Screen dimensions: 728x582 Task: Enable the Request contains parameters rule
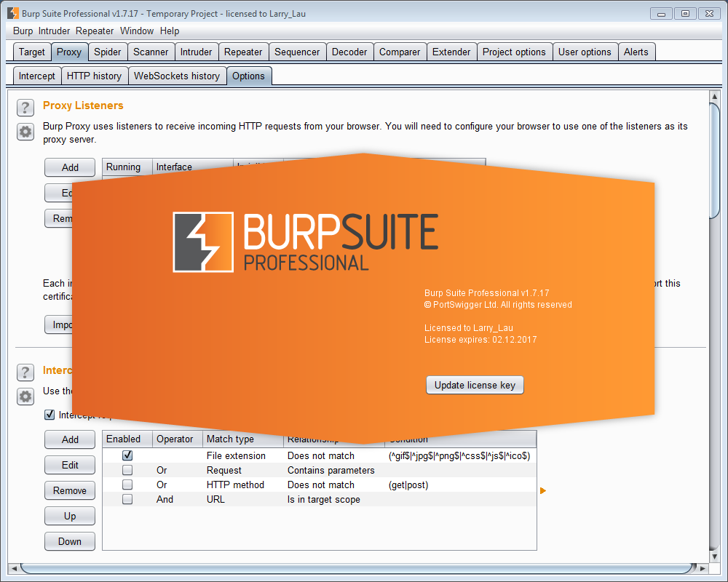(127, 470)
